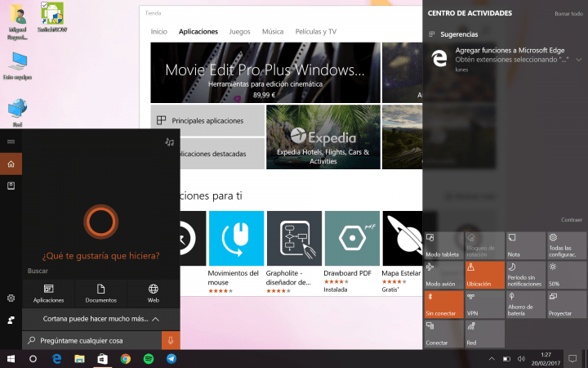Toggle Red quick action tile
This screenshot has width=588, height=368.
click(485, 334)
